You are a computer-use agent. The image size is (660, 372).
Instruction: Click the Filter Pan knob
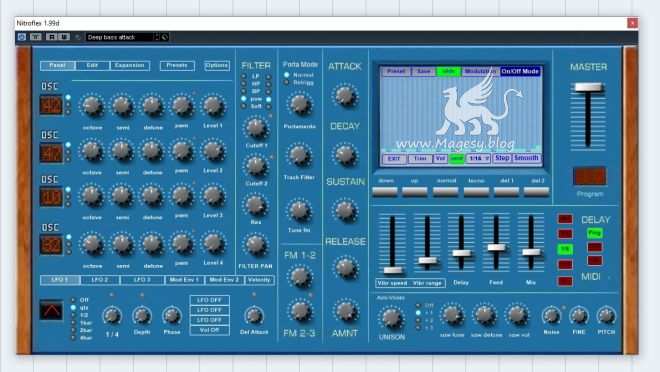coord(256,245)
